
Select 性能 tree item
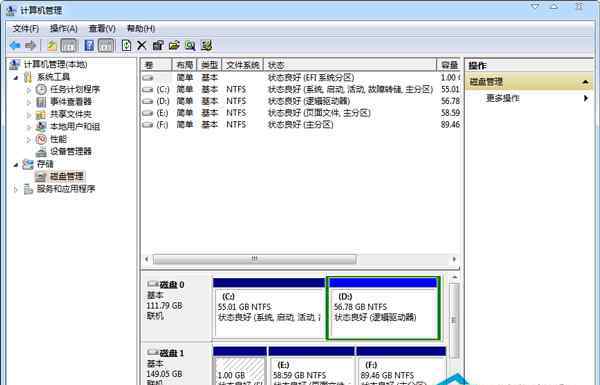(58, 139)
